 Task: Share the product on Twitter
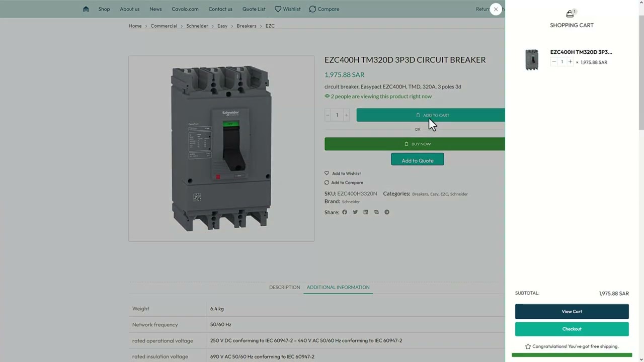click(x=355, y=212)
